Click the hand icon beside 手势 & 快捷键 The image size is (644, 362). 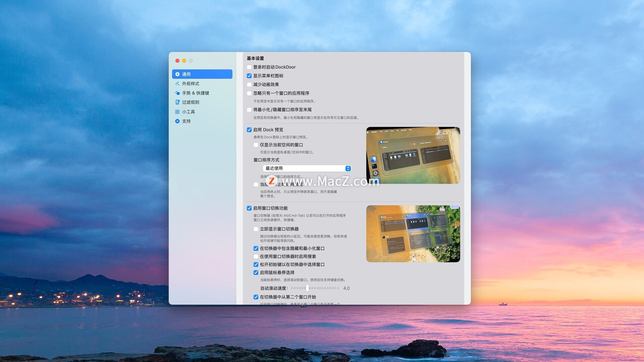point(177,93)
